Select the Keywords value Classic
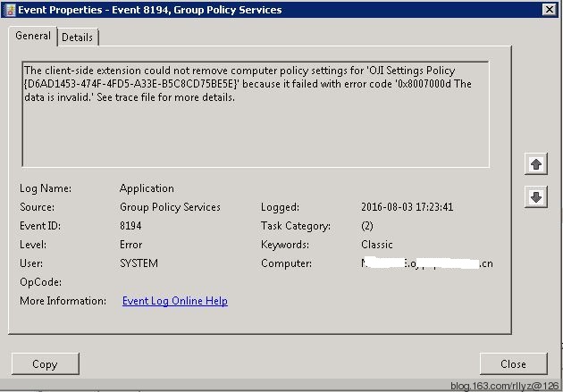The width and height of the screenshot is (563, 392). [x=377, y=245]
